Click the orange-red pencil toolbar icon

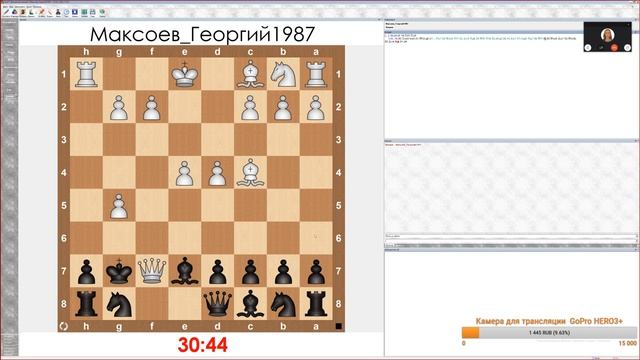point(42,12)
